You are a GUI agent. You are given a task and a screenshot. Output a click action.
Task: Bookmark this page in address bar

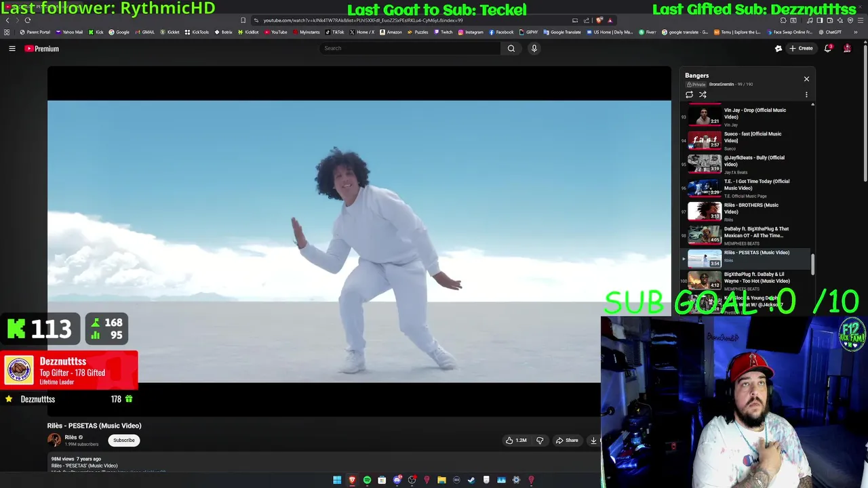[243, 20]
